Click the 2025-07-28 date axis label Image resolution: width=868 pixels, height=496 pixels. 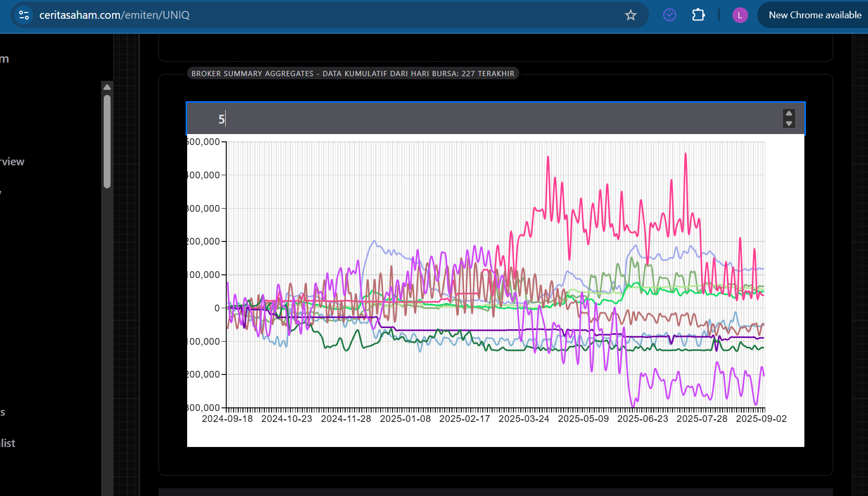coord(702,419)
